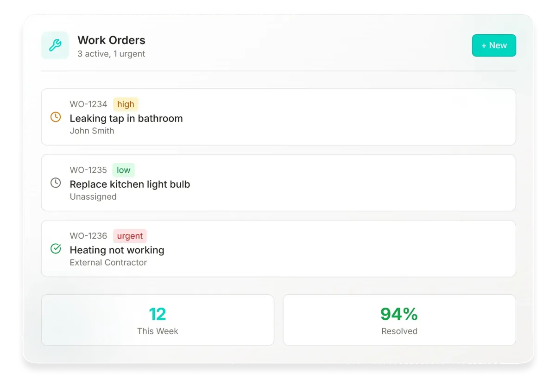Click External Contractor on the heating order

point(108,262)
